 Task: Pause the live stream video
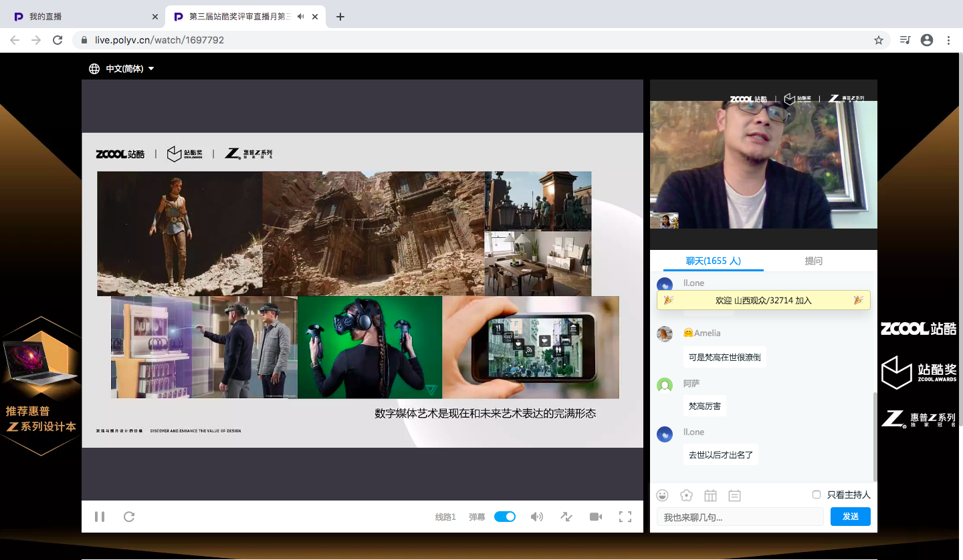click(x=100, y=517)
